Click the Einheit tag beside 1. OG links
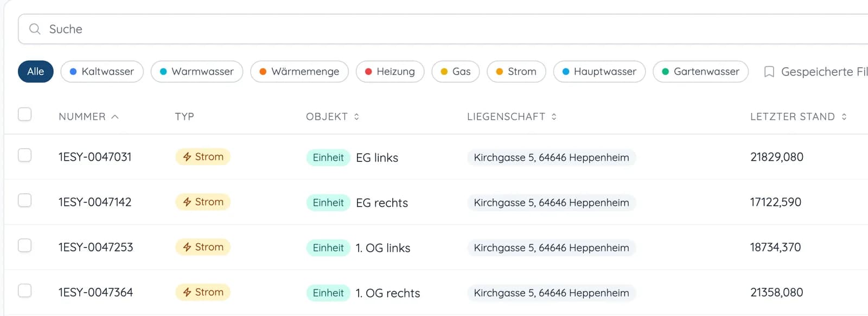 point(328,248)
